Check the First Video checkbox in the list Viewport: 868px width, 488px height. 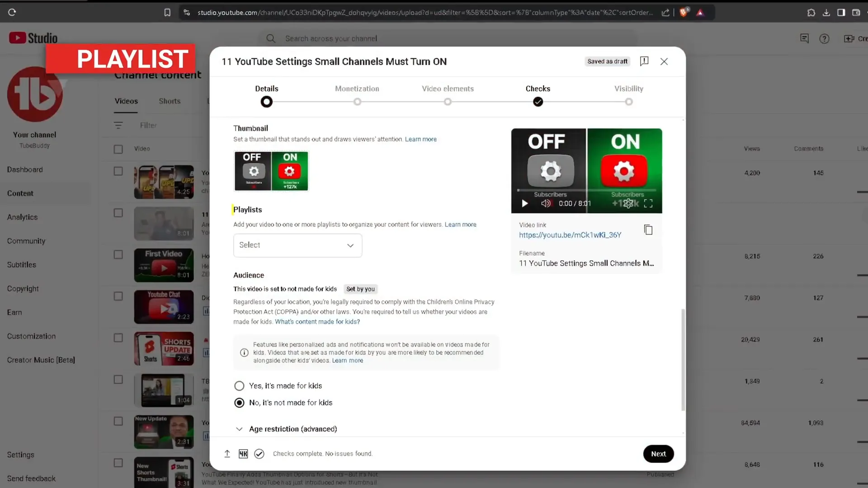click(x=118, y=254)
